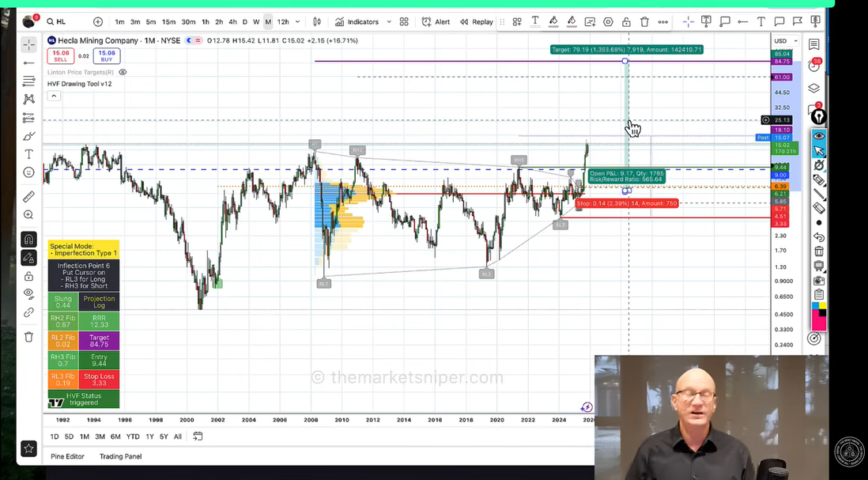Toggle the eye icon in right annotation palette
The height and width of the screenshot is (480, 868).
tap(819, 136)
